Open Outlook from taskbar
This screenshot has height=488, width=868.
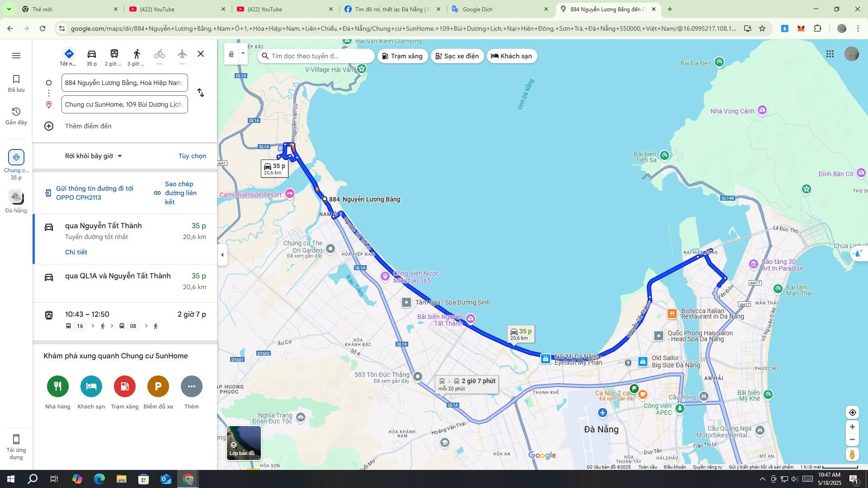coord(166,479)
